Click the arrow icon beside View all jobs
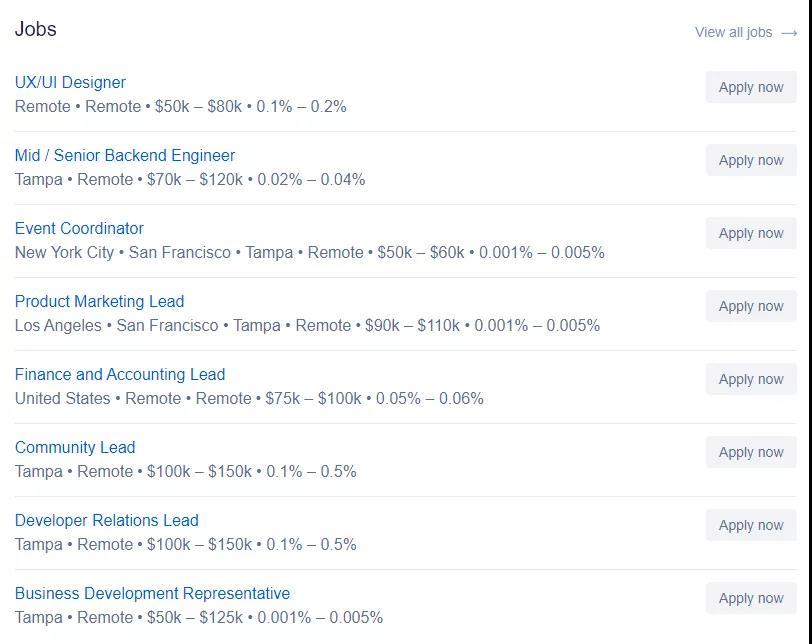This screenshot has width=812, height=644. pyautogui.click(x=789, y=33)
